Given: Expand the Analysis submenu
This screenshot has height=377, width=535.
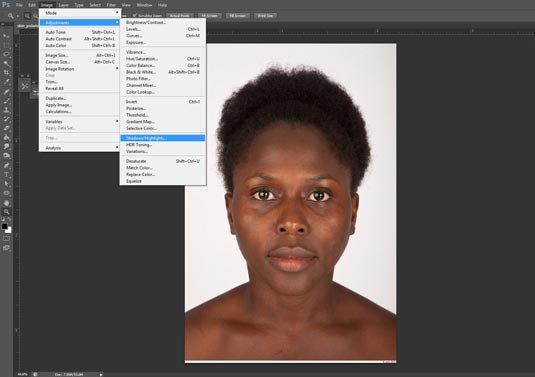Looking at the screenshot, I should pos(79,148).
